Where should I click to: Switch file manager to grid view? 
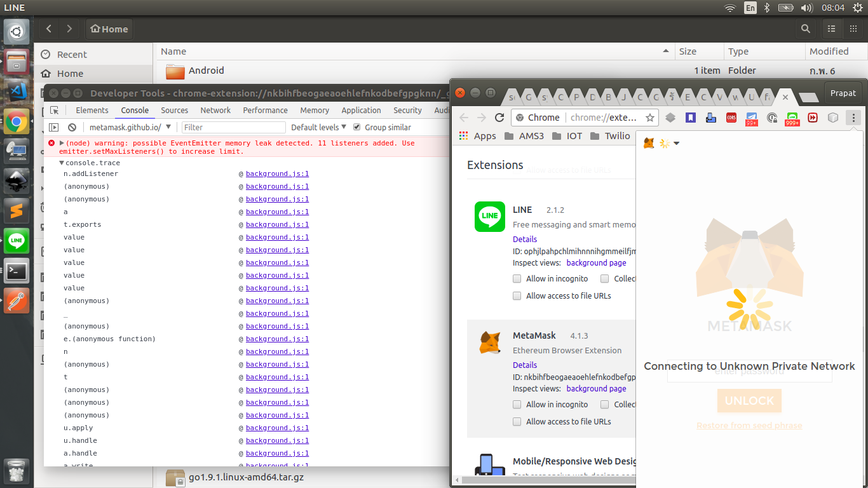tap(853, 29)
